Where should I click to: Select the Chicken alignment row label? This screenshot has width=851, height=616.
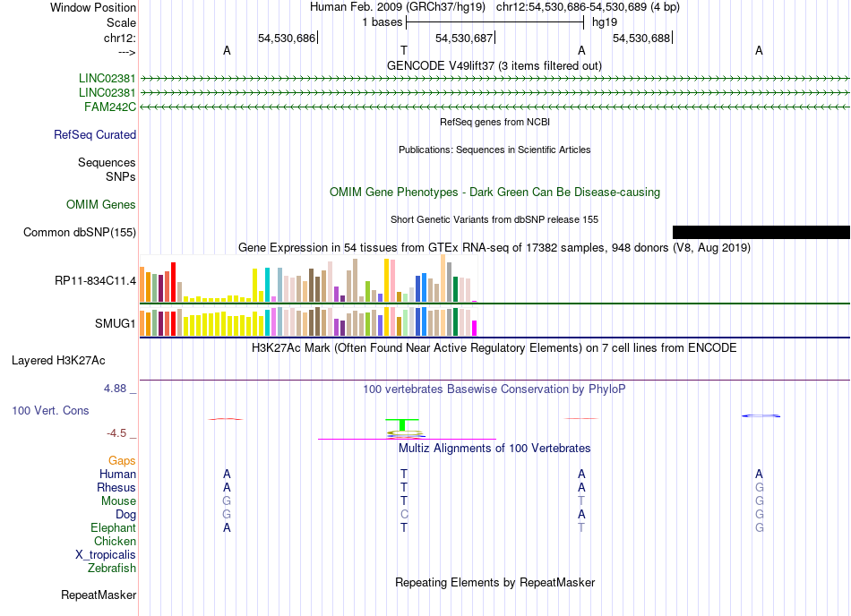(x=115, y=541)
